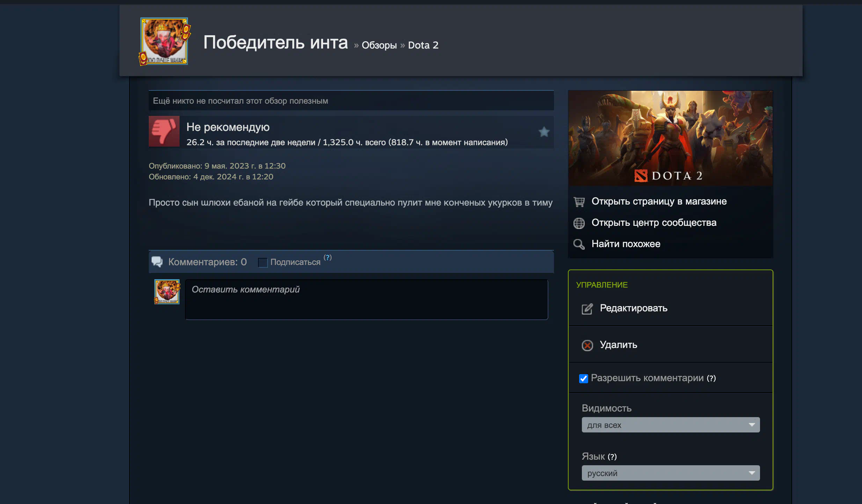Click the (?) help next to Подписаться
The image size is (862, 504).
pyautogui.click(x=328, y=258)
